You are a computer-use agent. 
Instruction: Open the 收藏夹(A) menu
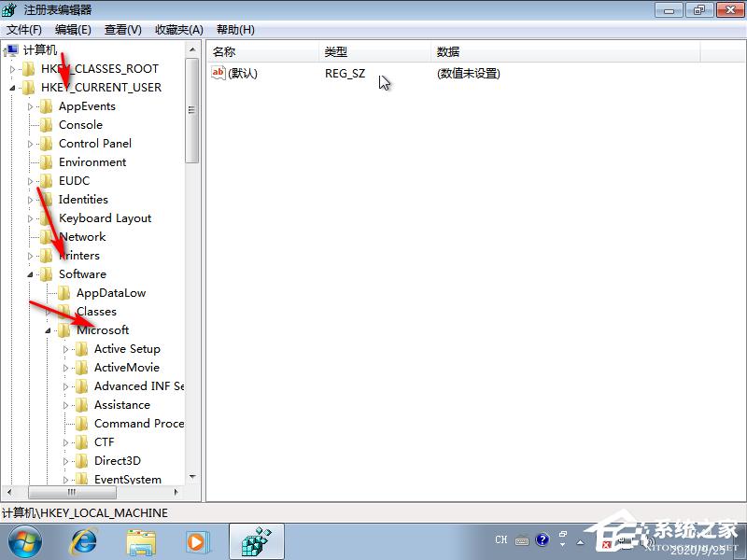tap(179, 30)
